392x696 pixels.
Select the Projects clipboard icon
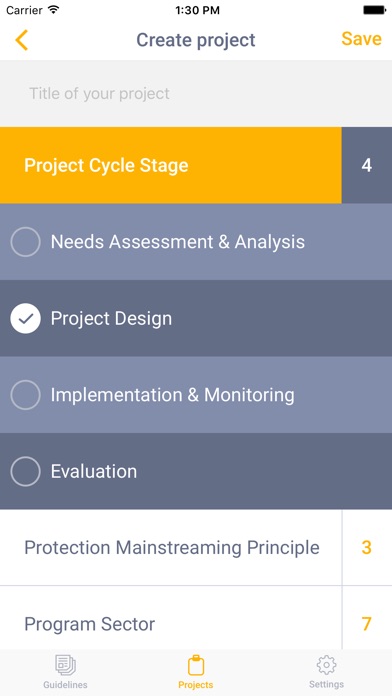pyautogui.click(x=196, y=665)
